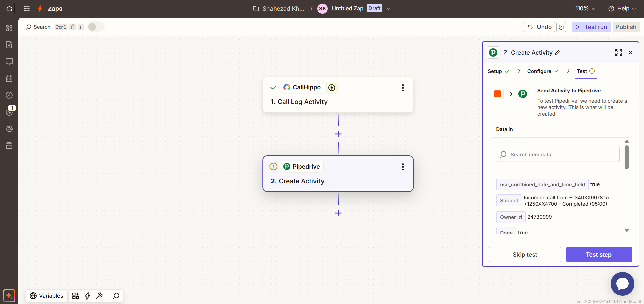Click the use_combined_date_and_time_field label
Image resolution: width=644 pixels, height=304 pixels.
(x=542, y=185)
